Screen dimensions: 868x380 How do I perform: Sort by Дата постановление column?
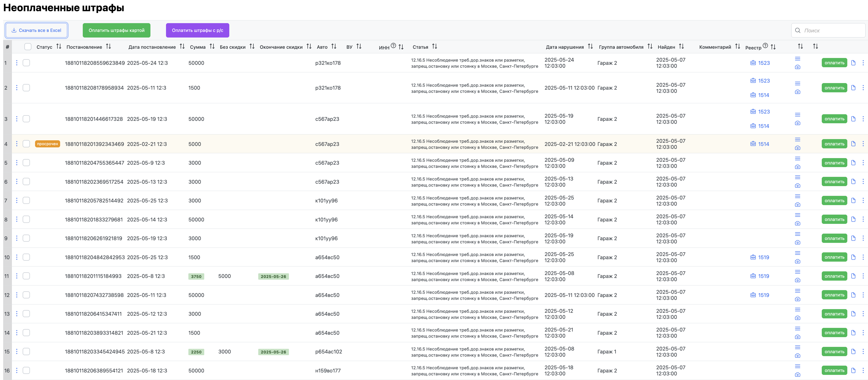click(x=182, y=47)
